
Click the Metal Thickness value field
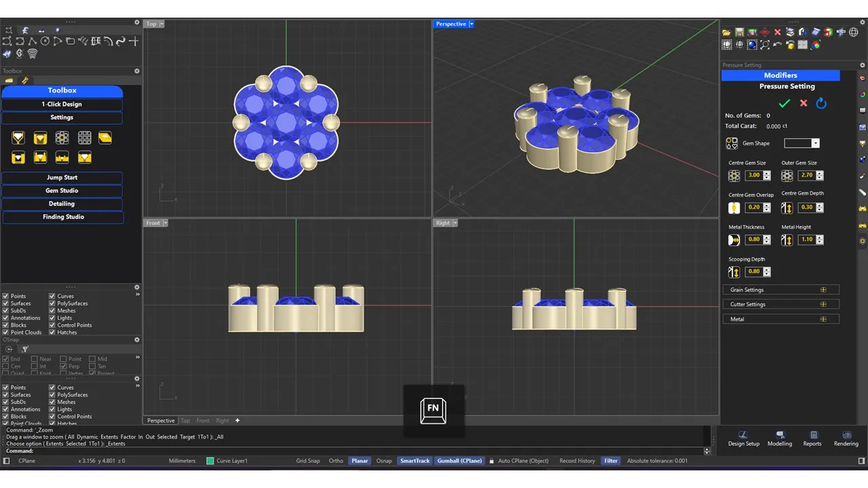(x=753, y=239)
